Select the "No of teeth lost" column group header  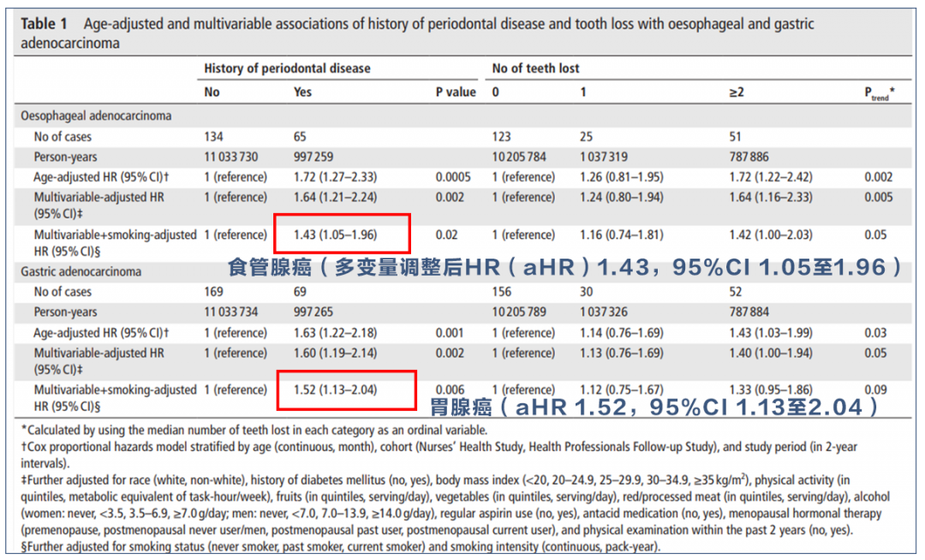535,69
